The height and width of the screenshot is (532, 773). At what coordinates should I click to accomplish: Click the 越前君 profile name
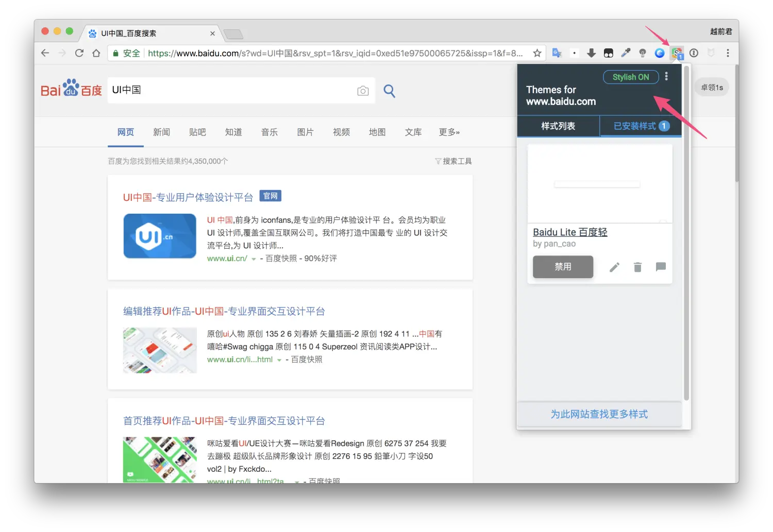[721, 31]
